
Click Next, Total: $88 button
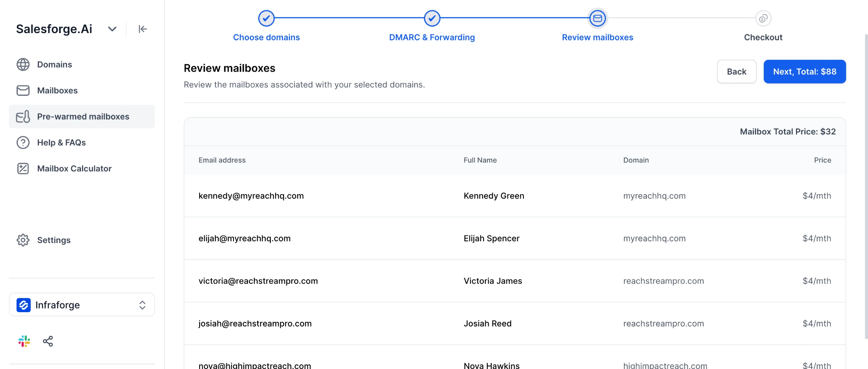point(805,72)
